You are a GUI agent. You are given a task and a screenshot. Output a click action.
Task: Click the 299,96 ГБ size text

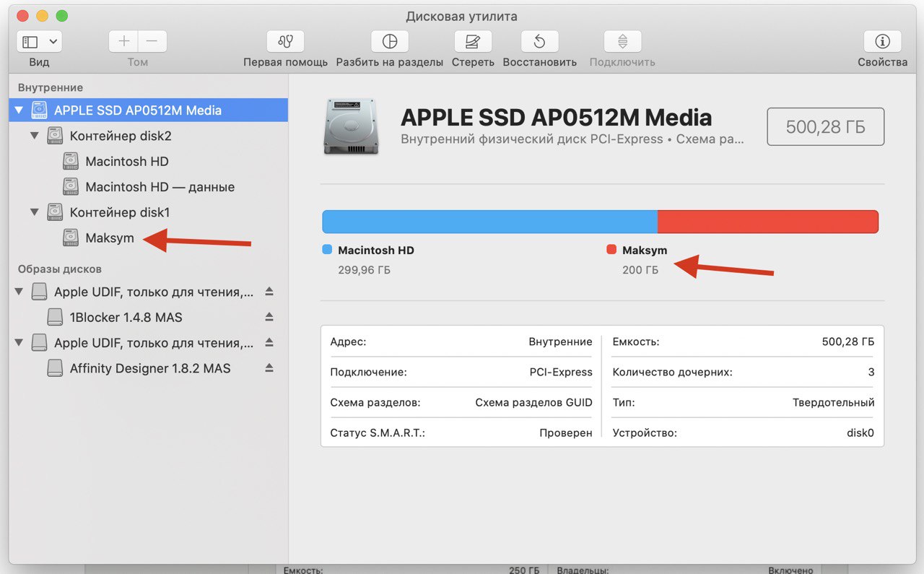click(364, 270)
